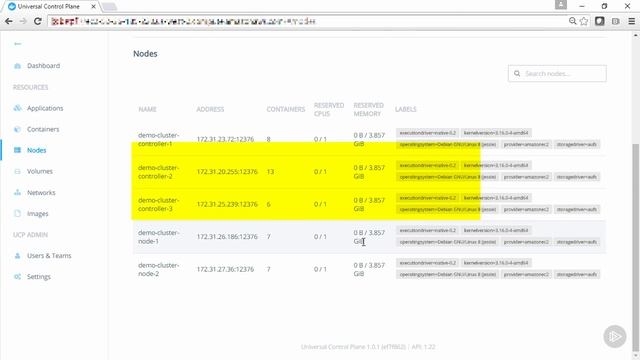Screen dimensions: 640x360
Task: Click container count 6 for controller-3
Action: (x=269, y=204)
